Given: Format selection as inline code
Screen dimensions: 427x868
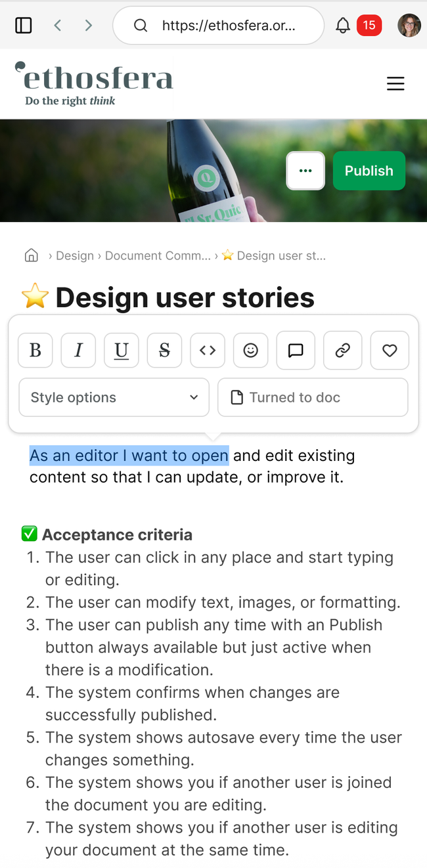Looking at the screenshot, I should click(208, 350).
